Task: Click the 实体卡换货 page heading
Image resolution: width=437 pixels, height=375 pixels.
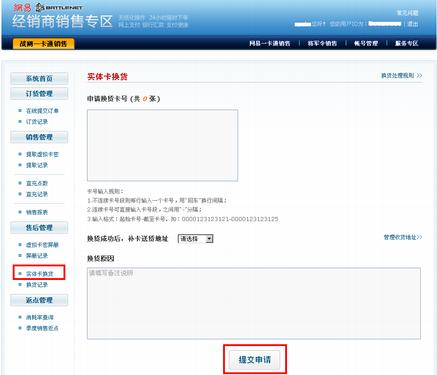Action: point(107,77)
